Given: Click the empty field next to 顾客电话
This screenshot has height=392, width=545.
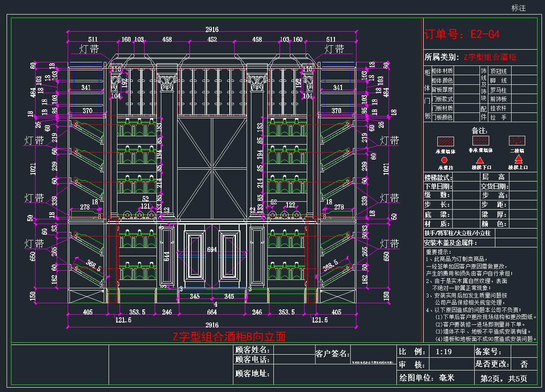Looking at the screenshot, I should (292, 359).
